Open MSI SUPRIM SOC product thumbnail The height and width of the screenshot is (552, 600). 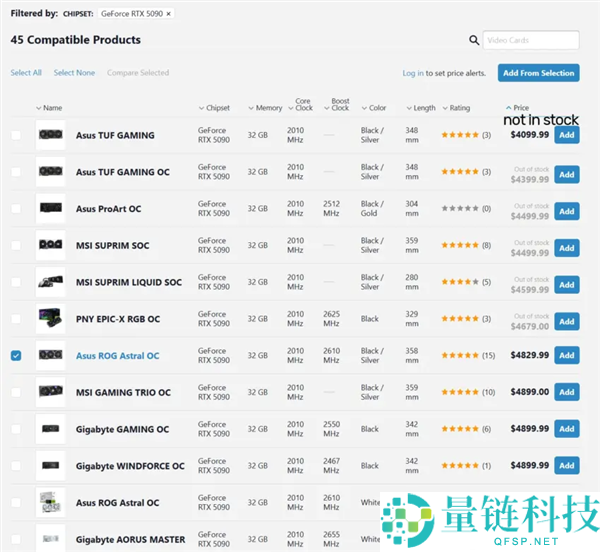pyautogui.click(x=51, y=245)
